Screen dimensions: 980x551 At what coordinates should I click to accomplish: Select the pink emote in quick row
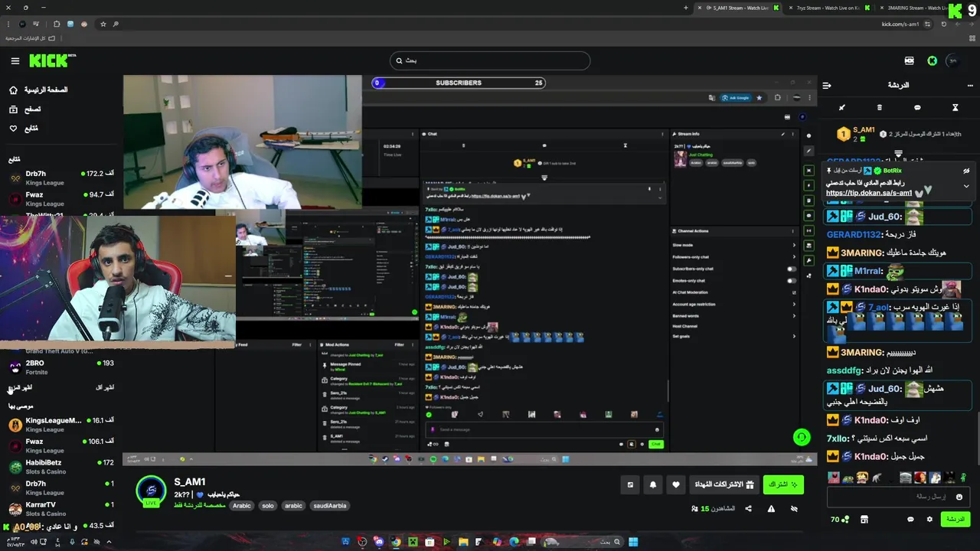point(834,478)
